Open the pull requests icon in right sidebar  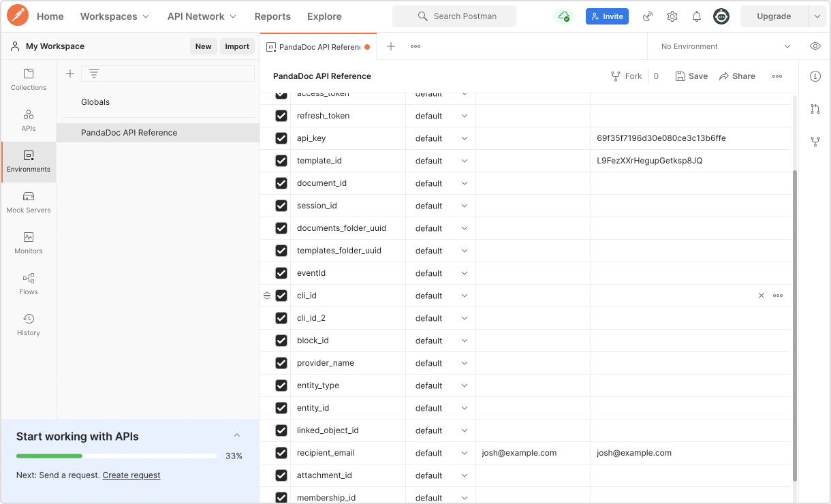(815, 109)
